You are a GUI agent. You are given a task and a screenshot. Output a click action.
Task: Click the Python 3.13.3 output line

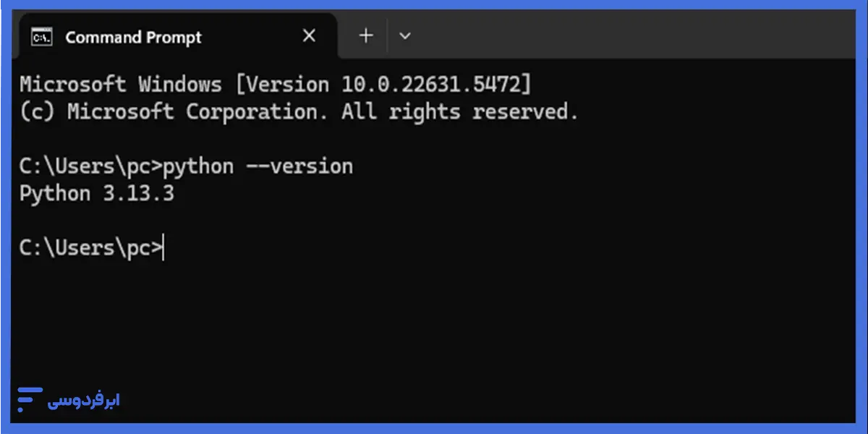pyautogui.click(x=97, y=195)
